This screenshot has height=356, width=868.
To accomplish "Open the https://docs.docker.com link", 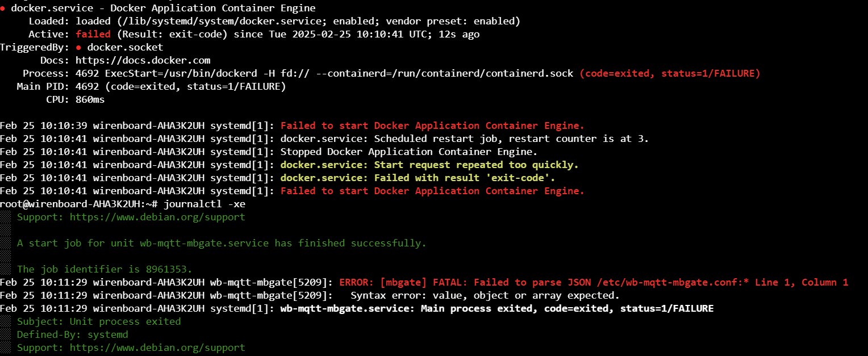I will pyautogui.click(x=143, y=60).
